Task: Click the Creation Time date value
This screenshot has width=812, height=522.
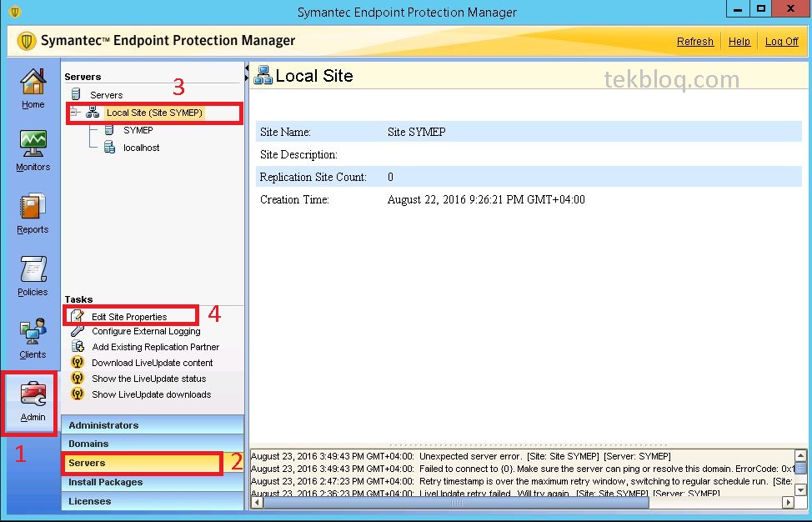Action: tap(486, 199)
